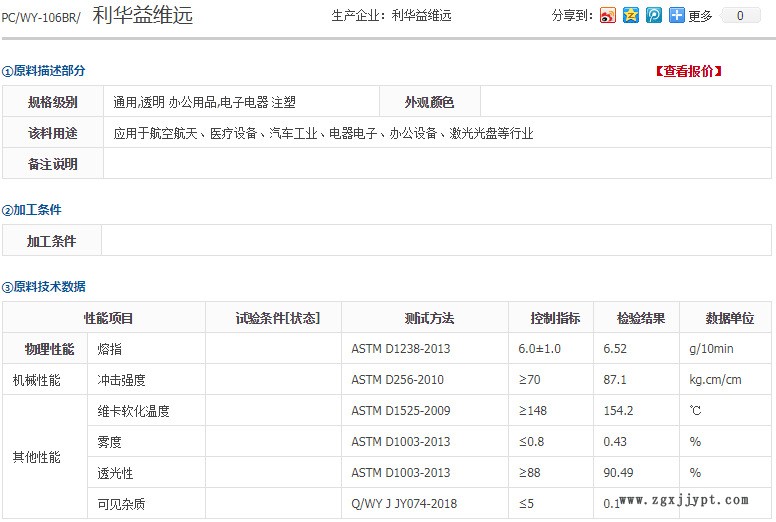Click the share count bubble showing 0

pyautogui.click(x=741, y=16)
